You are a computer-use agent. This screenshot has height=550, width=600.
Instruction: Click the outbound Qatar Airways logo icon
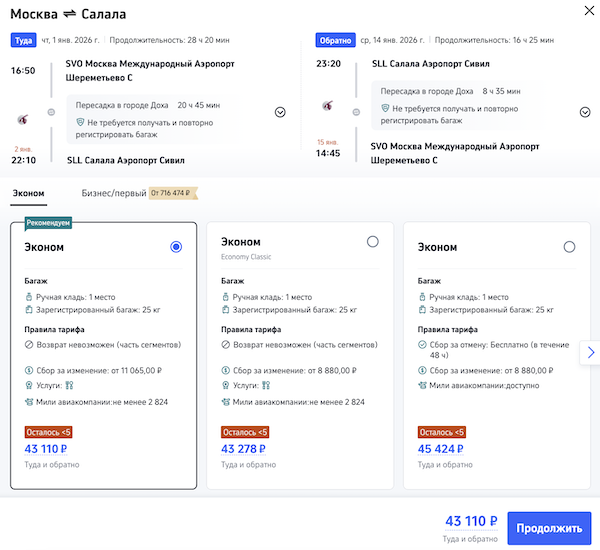(23, 118)
